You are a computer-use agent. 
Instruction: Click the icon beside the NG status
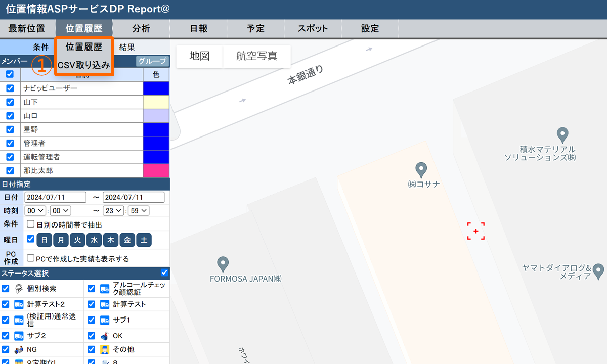19,349
